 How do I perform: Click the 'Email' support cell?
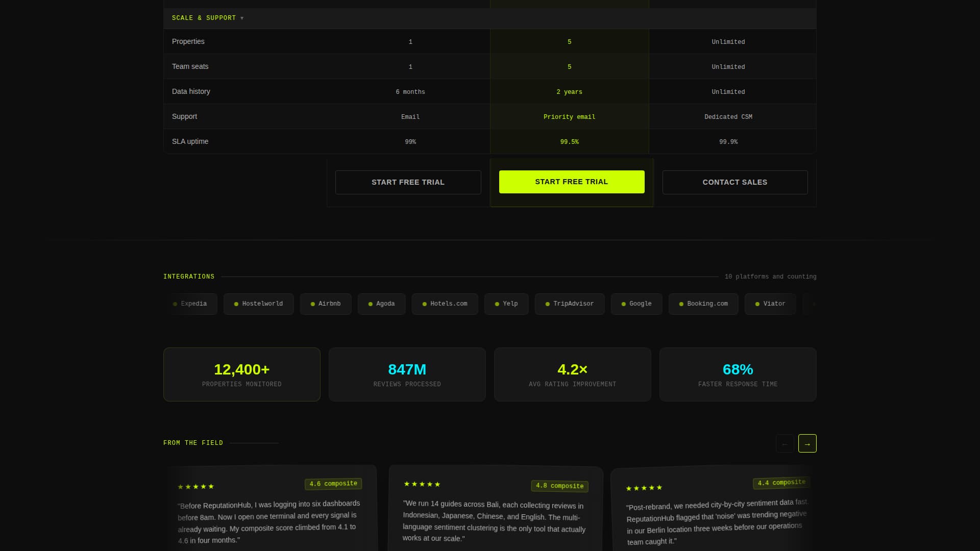coord(410,117)
